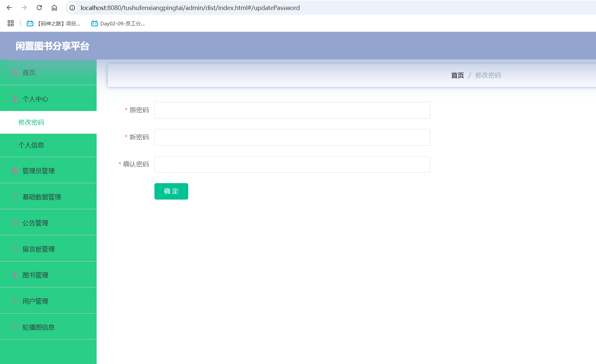
Task: Click the 确定 submit button
Action: tap(171, 191)
